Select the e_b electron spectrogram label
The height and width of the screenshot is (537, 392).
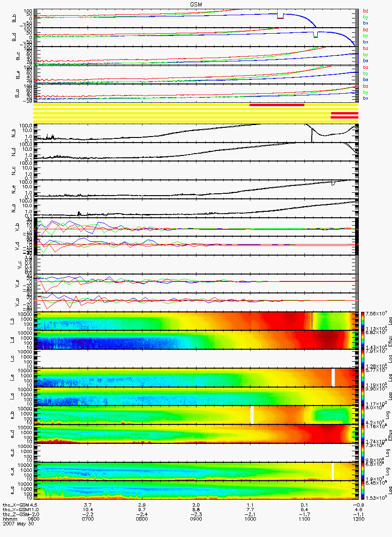[x=12, y=415]
